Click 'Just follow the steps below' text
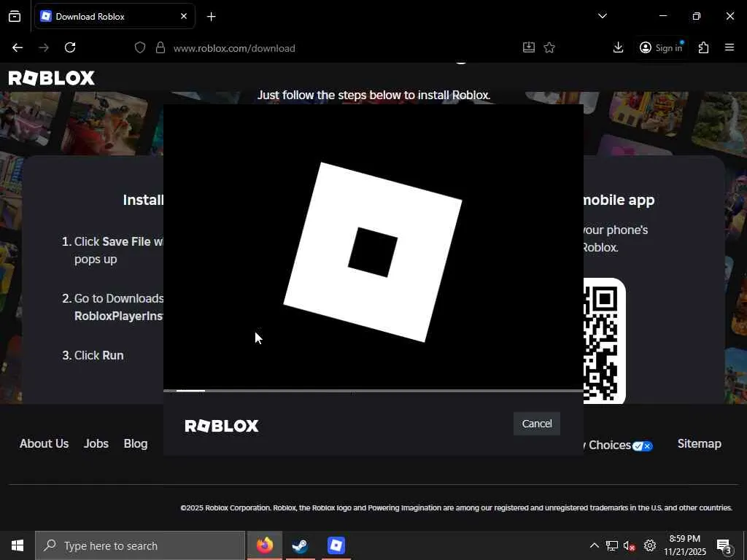 point(373,95)
